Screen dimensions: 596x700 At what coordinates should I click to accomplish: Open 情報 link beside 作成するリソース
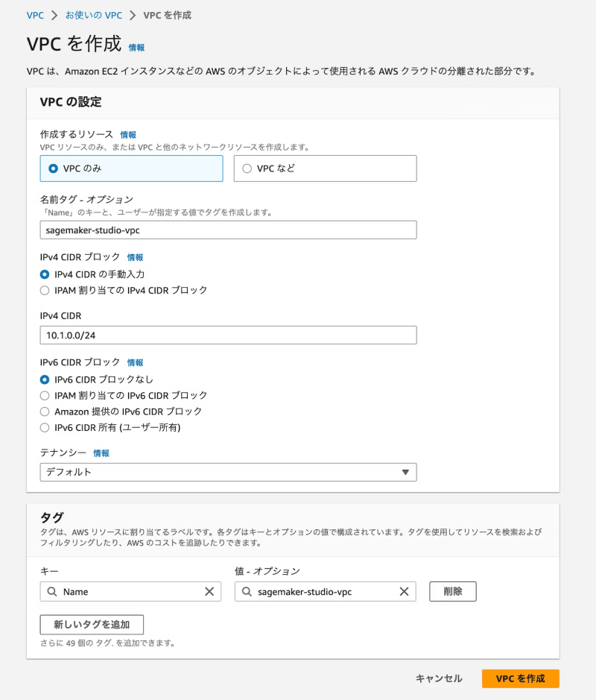(128, 135)
